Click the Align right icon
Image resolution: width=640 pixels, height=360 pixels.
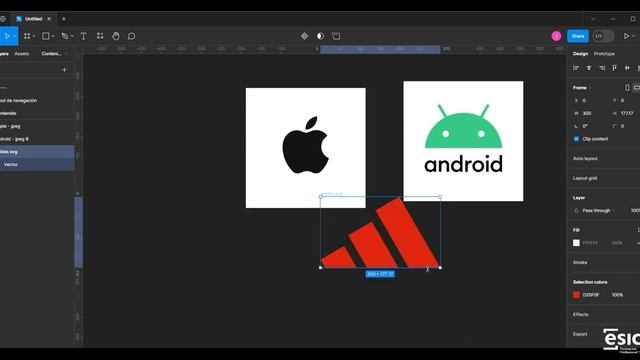[602, 68]
